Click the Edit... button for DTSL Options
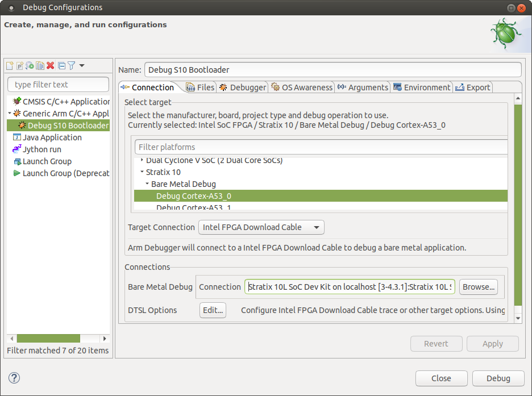 [213, 310]
